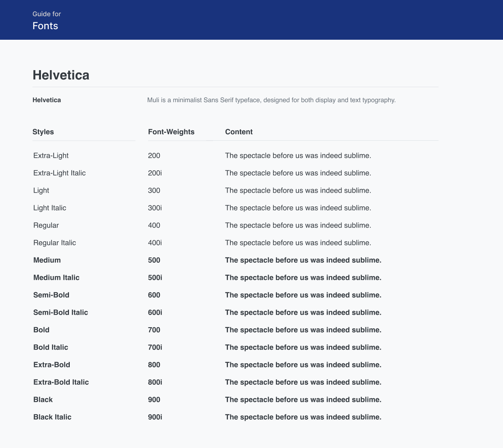Click the 800i font-weight value
Image resolution: width=503 pixels, height=448 pixels.
click(x=155, y=382)
